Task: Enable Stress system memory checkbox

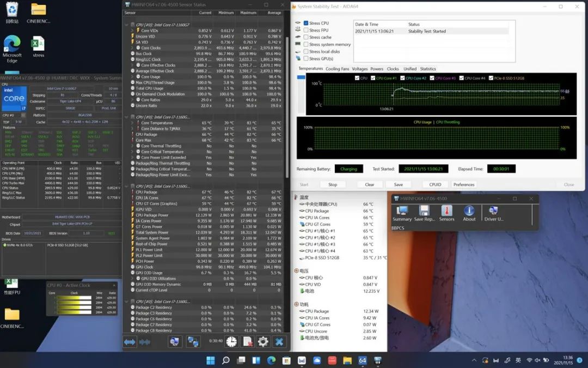Action: pyautogui.click(x=306, y=44)
